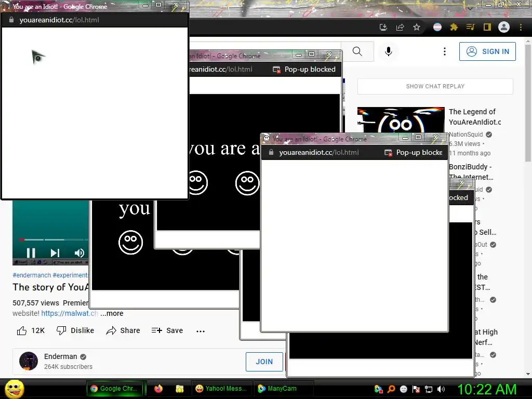Bookmark this page with the star icon
Image resolution: width=532 pixels, height=399 pixels.
pyautogui.click(x=417, y=27)
